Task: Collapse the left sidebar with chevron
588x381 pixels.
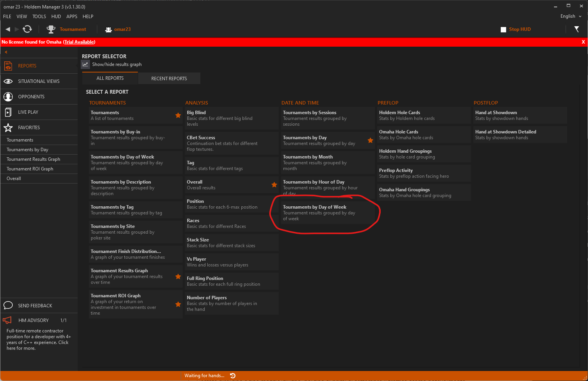Action: (6, 52)
